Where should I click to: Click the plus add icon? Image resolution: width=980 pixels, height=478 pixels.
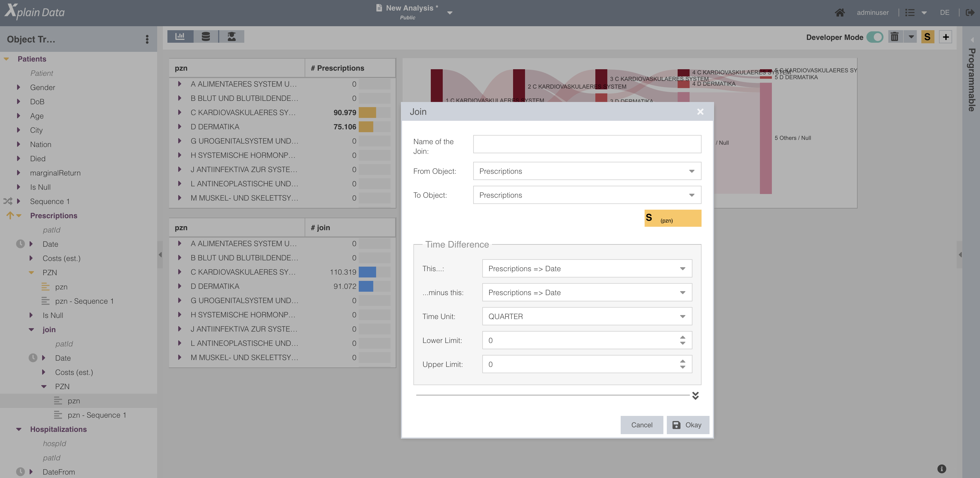[x=946, y=37]
